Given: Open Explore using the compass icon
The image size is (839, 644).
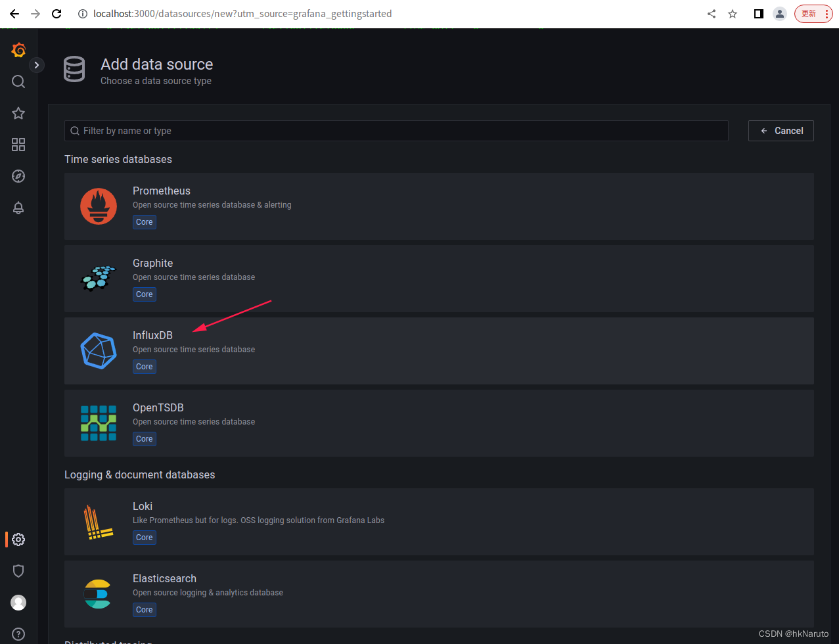Looking at the screenshot, I should point(18,176).
